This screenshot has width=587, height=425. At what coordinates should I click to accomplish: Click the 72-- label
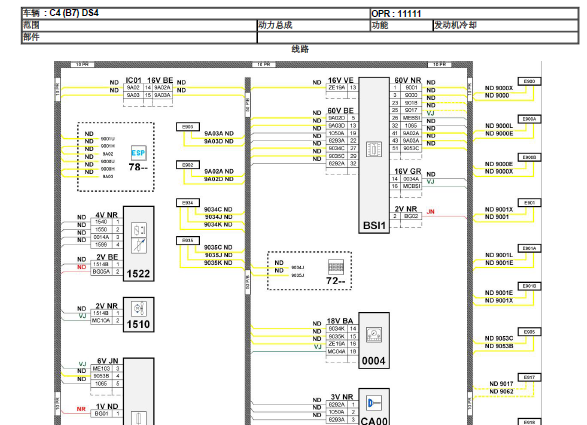(x=336, y=281)
